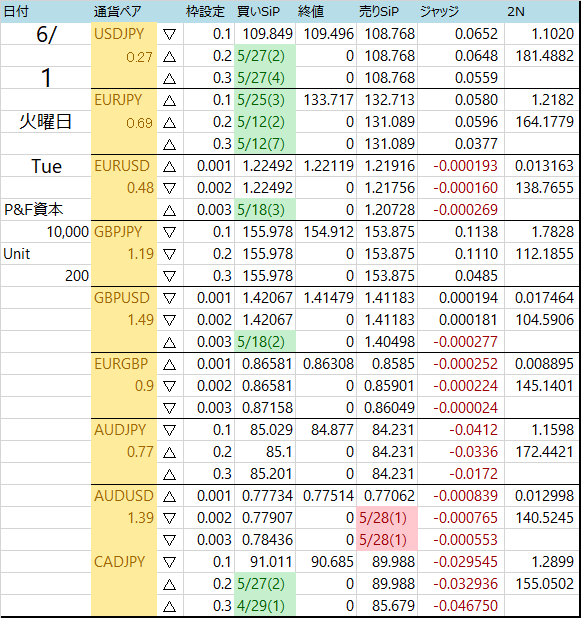This screenshot has height=618, width=581.
Task: Select the EURUSD pair cell
Action: (124, 166)
